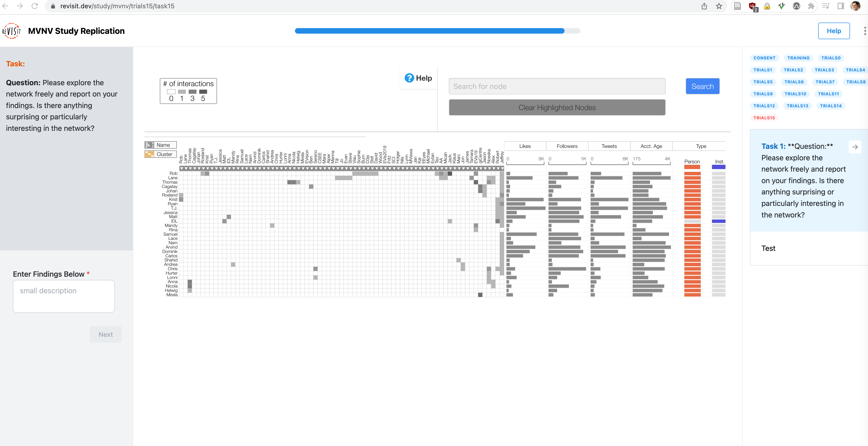Screen dimensions: 868x446
Task: Switch to the TRIALS3 trial tab
Action: pos(825,70)
